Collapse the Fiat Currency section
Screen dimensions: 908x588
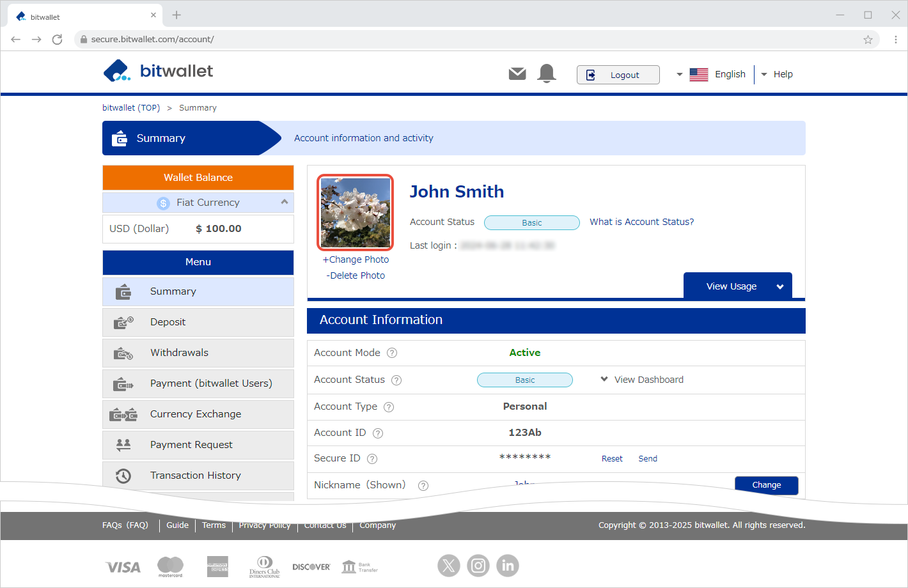[x=285, y=202]
